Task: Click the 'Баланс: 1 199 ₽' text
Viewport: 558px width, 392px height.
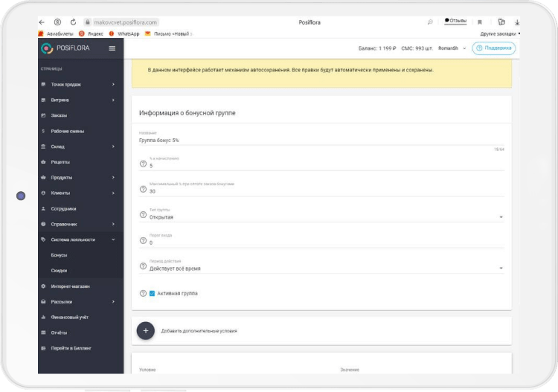Action: click(x=377, y=48)
